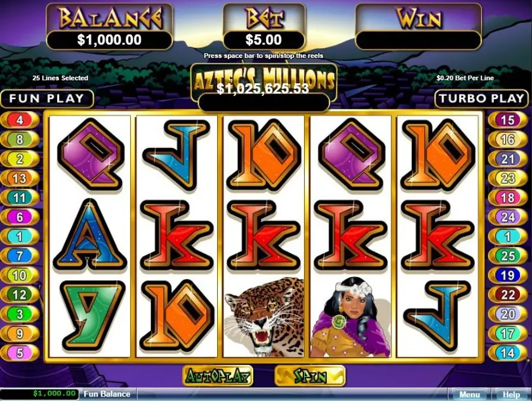Enable AutoPlay spinning
The width and height of the screenshot is (532, 401).
coord(218,376)
